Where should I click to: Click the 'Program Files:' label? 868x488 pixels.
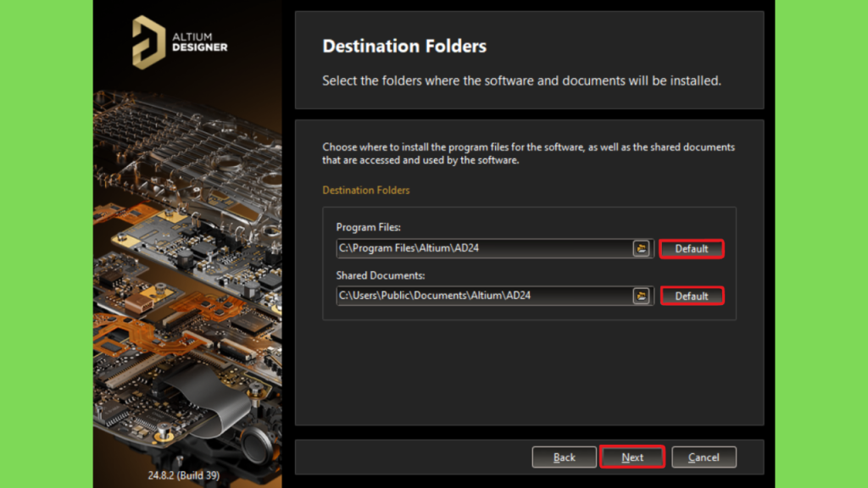point(368,227)
